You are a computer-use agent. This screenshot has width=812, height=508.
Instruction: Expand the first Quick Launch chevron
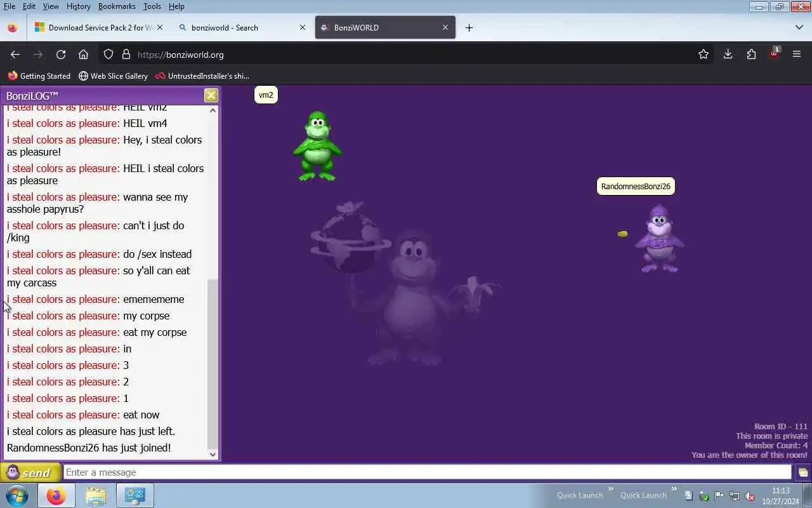(x=610, y=489)
